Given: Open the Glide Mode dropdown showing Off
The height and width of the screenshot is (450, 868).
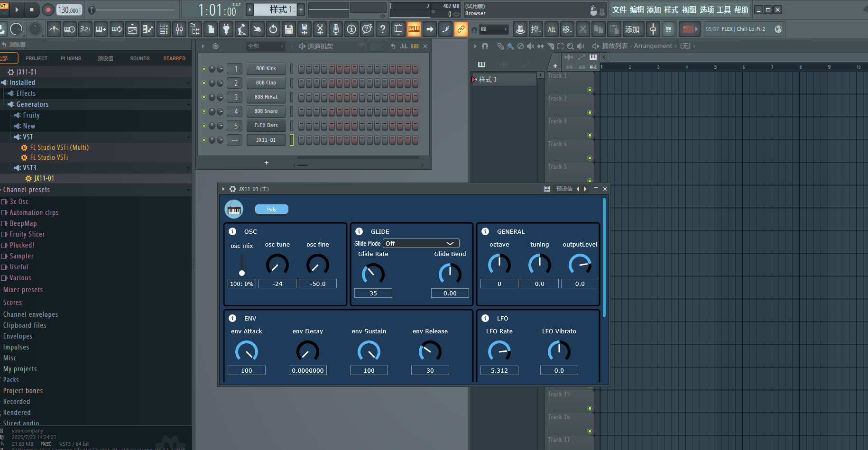Looking at the screenshot, I should click(421, 243).
